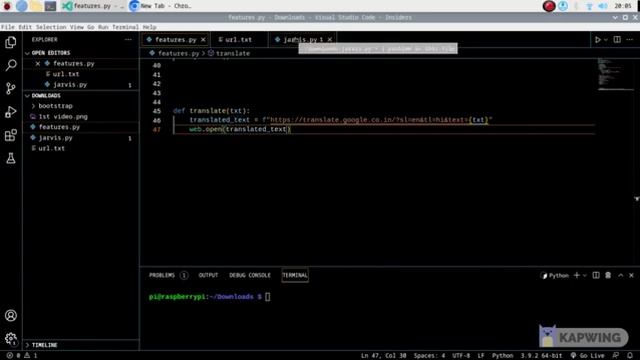
Task: Change indentation via Spaces: 4
Action: pyautogui.click(x=429, y=356)
